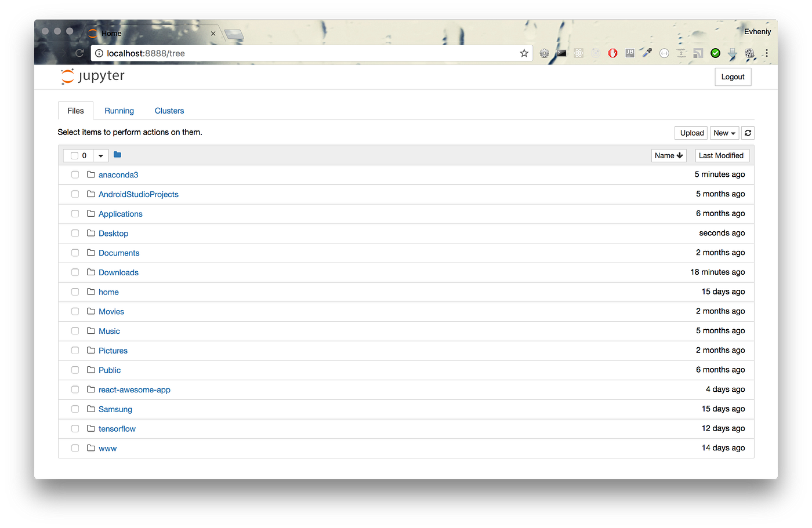Click the JetBrains extension icon
This screenshot has height=528, width=812.
tap(629, 53)
